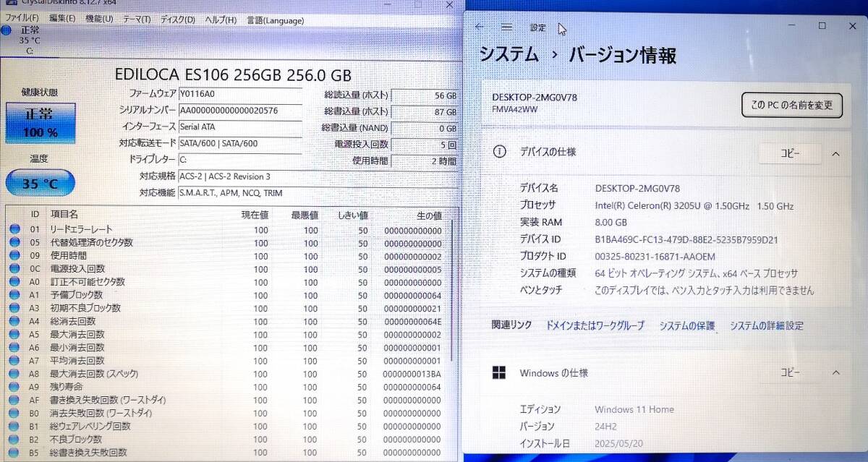Open the 言語(Language) menu
Image resolution: width=868 pixels, height=462 pixels.
[276, 20]
